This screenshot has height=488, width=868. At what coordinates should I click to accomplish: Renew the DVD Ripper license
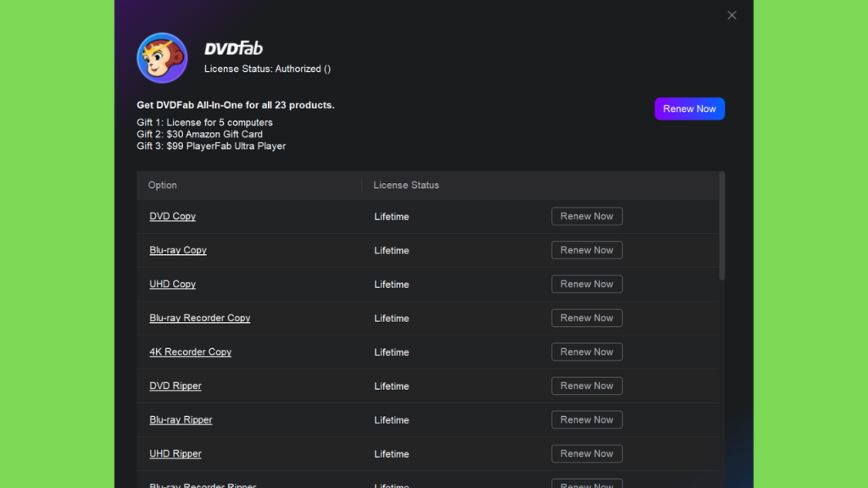click(587, 385)
